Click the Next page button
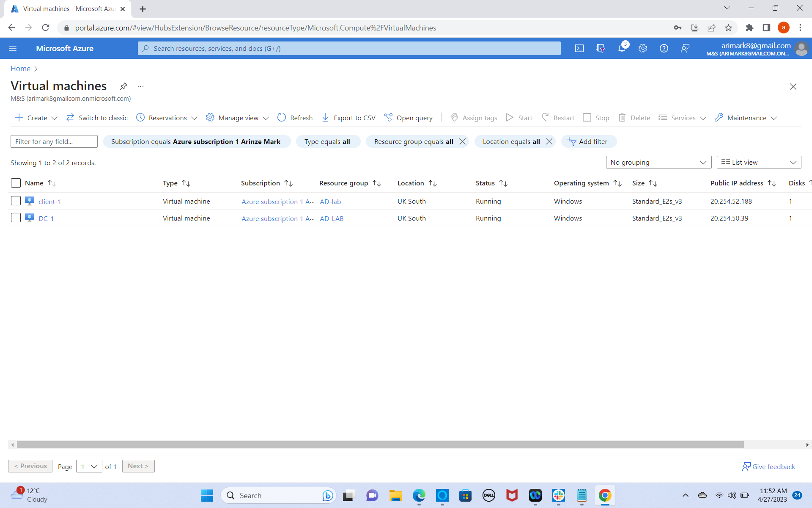This screenshot has width=812, height=508. tap(138, 466)
